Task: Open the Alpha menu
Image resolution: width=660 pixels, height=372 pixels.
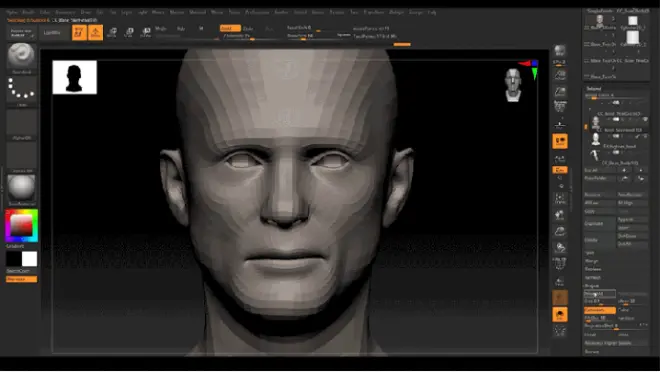Action: click(x=12, y=12)
